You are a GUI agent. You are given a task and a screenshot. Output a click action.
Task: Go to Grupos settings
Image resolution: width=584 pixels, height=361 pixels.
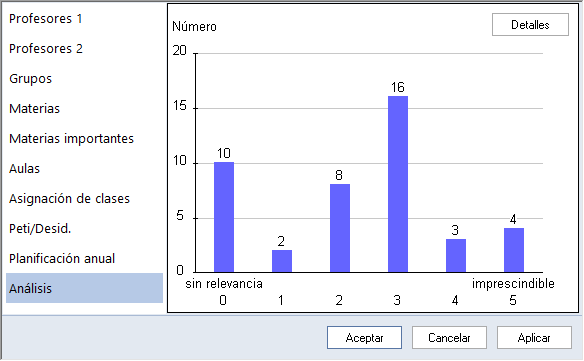[x=31, y=79]
